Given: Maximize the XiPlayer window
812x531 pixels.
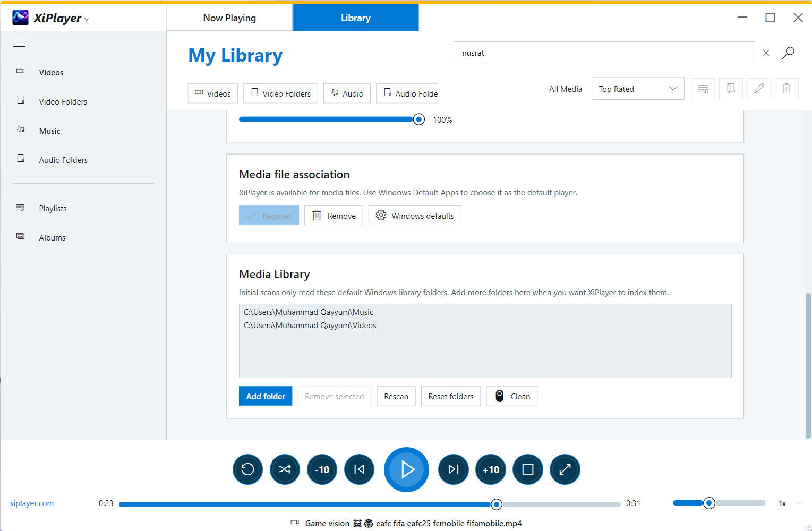Looking at the screenshot, I should [770, 18].
